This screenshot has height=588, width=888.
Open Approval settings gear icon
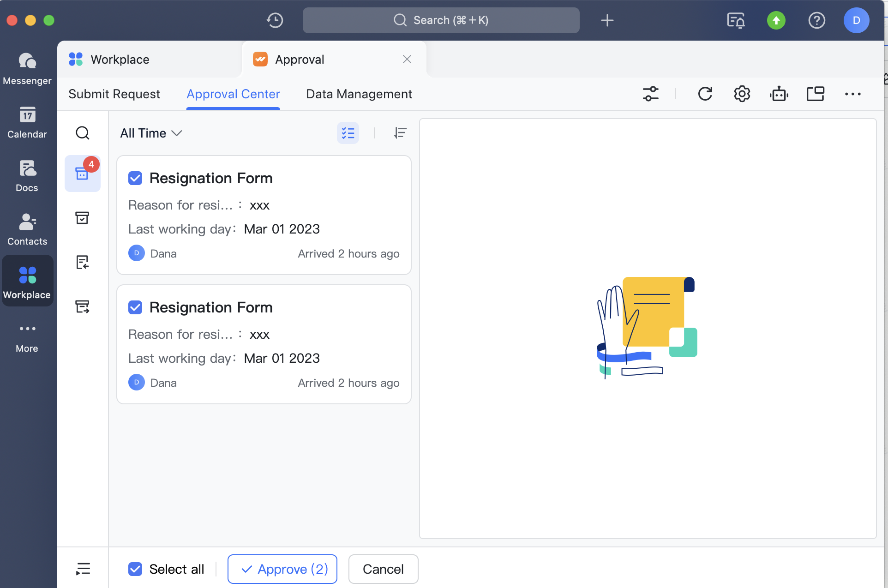click(x=742, y=94)
